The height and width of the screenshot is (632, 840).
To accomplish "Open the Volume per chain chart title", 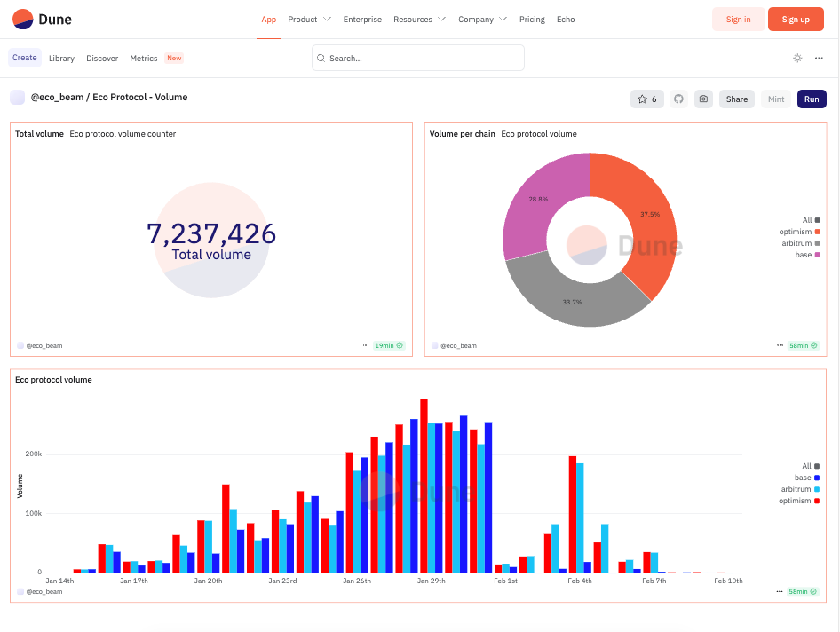I will 463,134.
